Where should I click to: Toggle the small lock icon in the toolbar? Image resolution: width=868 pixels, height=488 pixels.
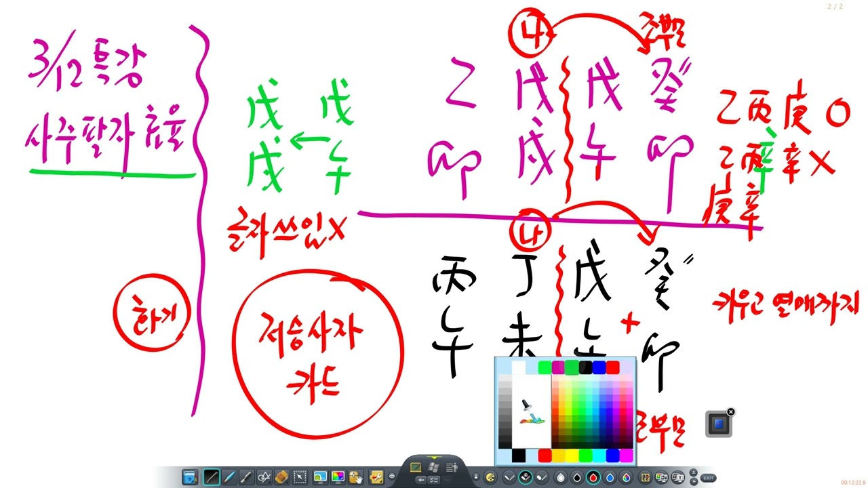476,476
